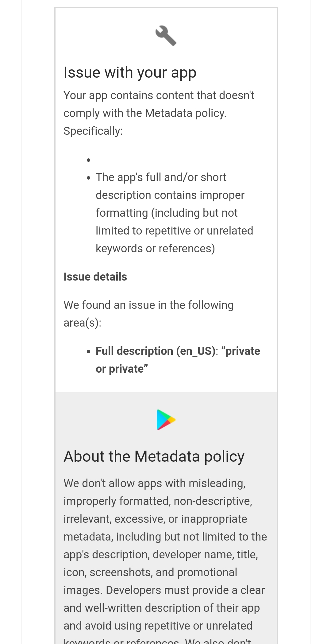Click the wrench icon at top
331x644 pixels.
coord(166,36)
